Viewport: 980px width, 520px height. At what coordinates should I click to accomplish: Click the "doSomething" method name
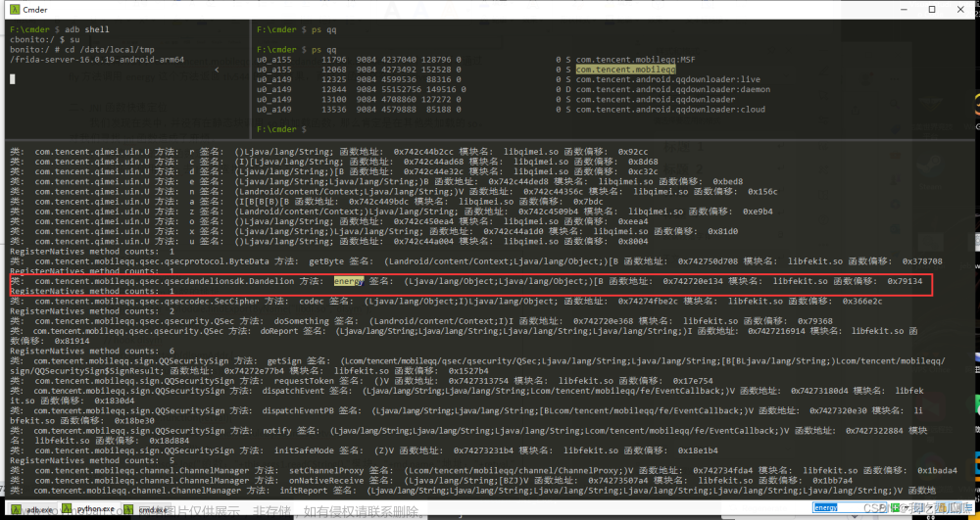coord(301,321)
